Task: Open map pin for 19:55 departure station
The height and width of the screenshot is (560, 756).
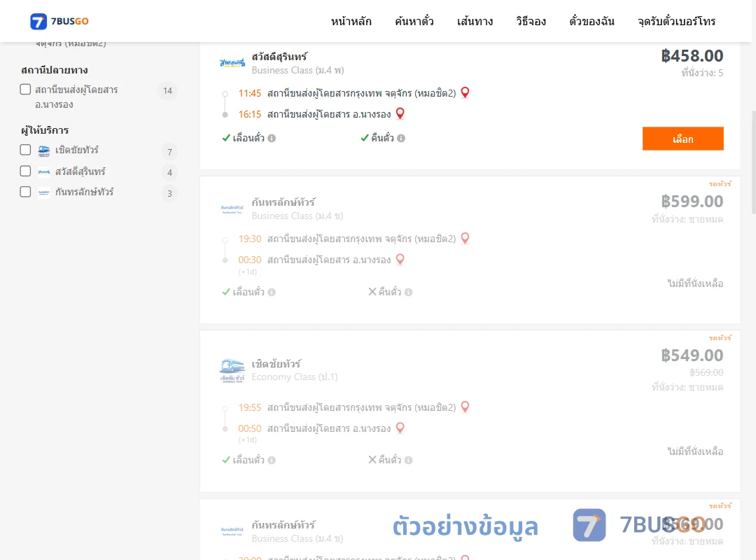Action: tap(465, 407)
